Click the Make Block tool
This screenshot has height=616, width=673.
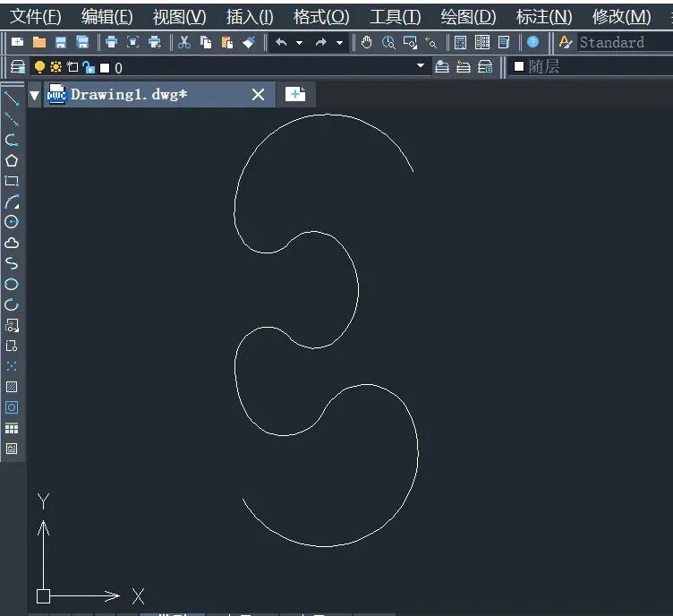[12, 346]
